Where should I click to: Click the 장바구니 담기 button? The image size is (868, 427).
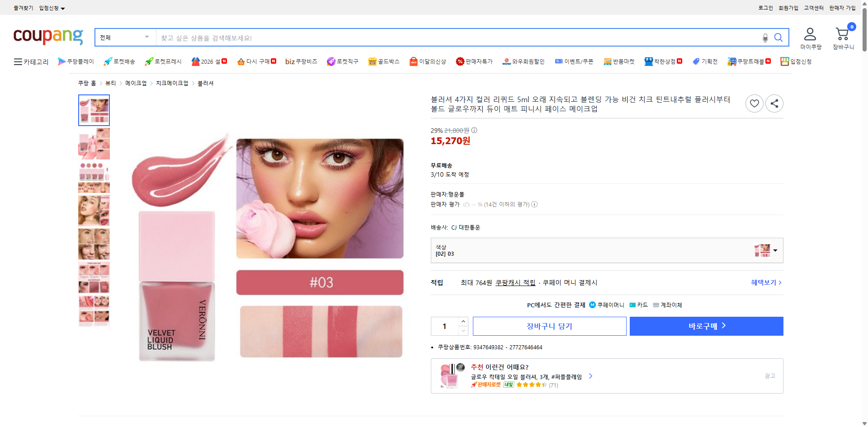click(549, 326)
